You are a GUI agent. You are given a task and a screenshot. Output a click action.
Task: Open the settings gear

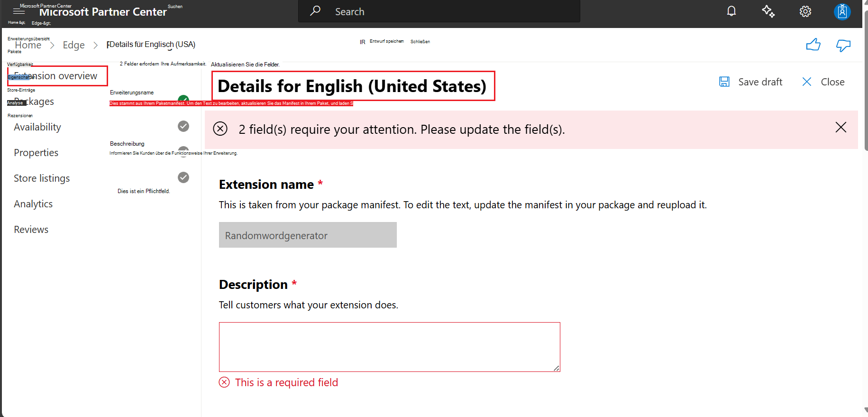coord(805,11)
